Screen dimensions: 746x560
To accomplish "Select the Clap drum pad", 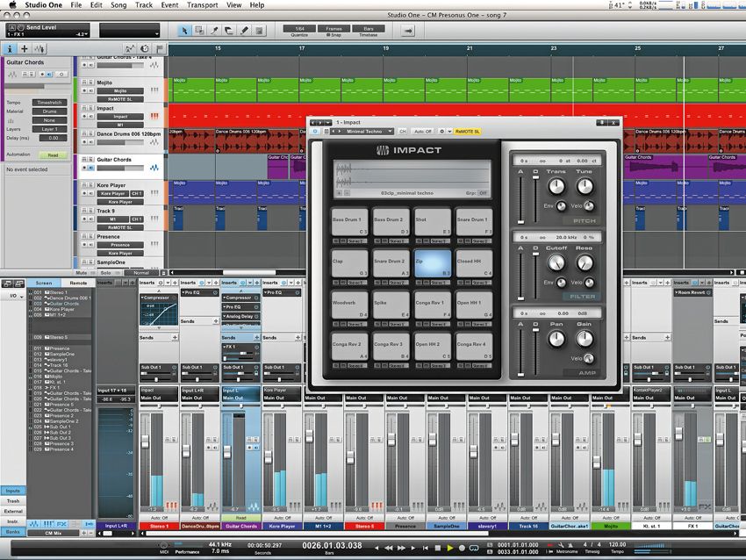I will [x=349, y=262].
